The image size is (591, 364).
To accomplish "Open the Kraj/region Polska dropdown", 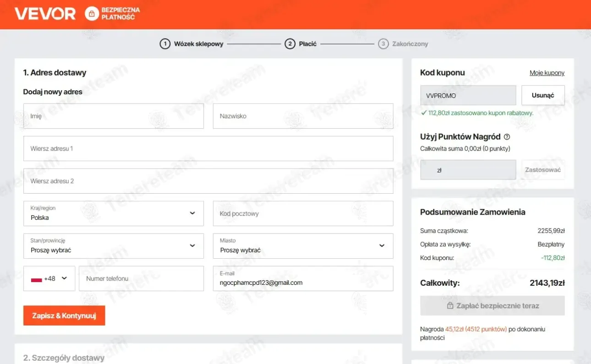I will click(x=114, y=213).
